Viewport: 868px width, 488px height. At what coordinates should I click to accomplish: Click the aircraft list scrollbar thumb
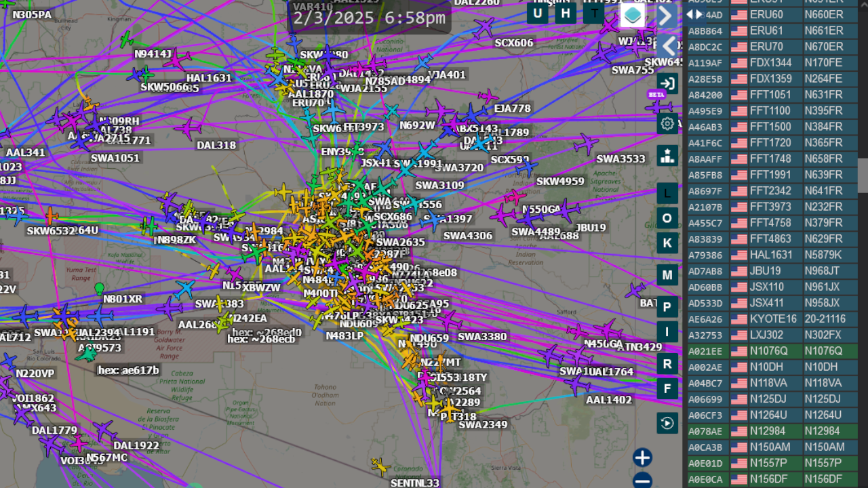tap(863, 176)
